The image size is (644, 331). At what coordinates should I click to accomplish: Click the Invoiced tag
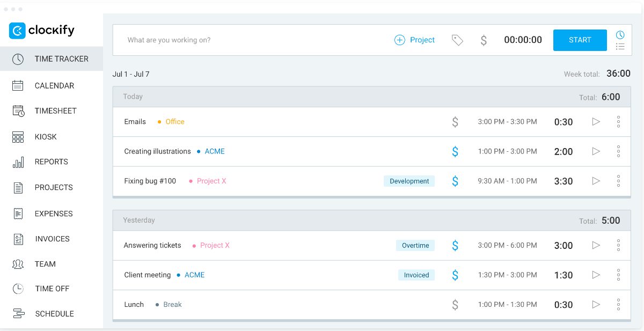tap(416, 275)
